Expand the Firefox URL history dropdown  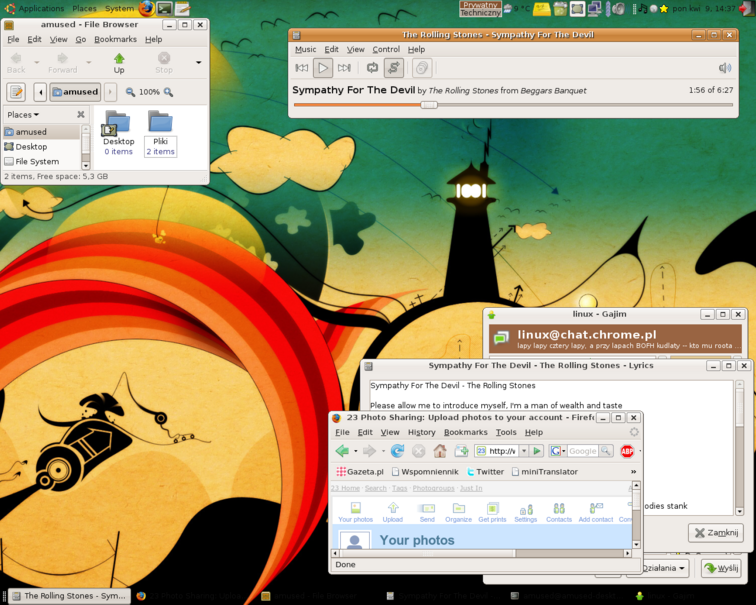tap(523, 451)
